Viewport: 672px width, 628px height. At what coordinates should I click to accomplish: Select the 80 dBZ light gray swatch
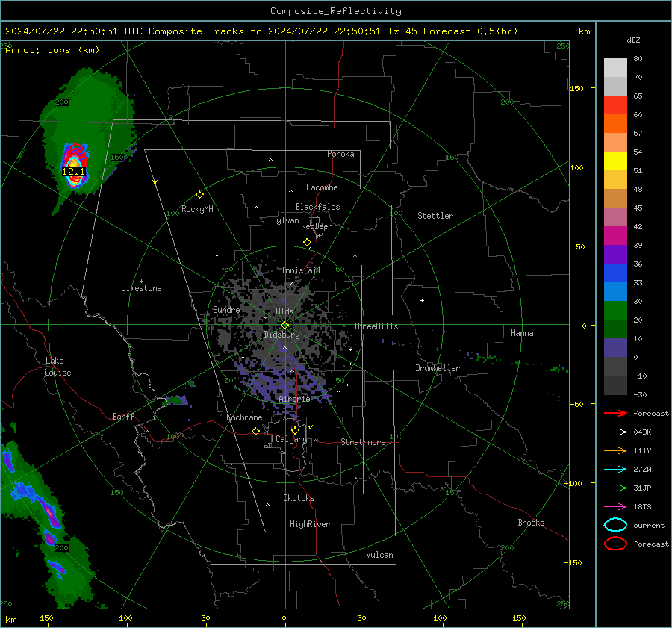click(615, 68)
